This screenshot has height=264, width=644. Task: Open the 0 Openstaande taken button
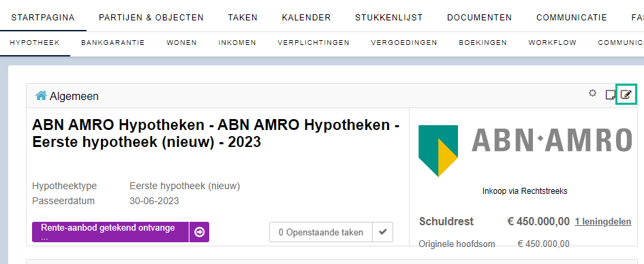click(x=321, y=232)
